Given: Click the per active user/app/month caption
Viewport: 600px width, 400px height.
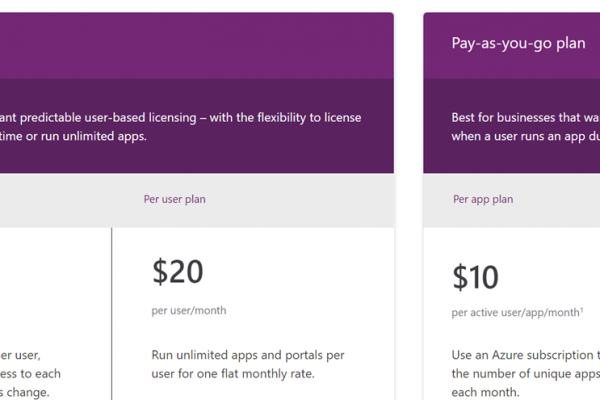Looking at the screenshot, I should pos(515,313).
